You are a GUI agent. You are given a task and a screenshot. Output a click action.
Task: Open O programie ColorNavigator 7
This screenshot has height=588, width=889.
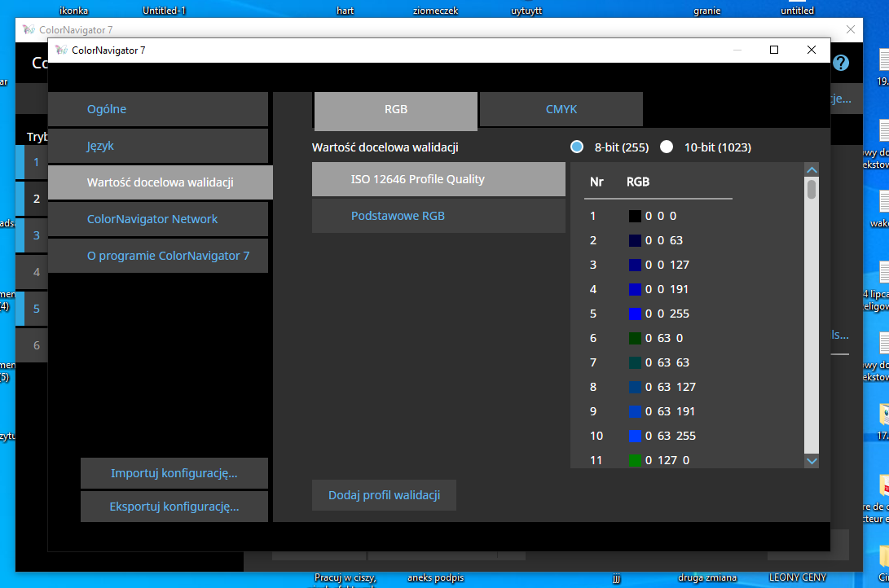click(158, 256)
